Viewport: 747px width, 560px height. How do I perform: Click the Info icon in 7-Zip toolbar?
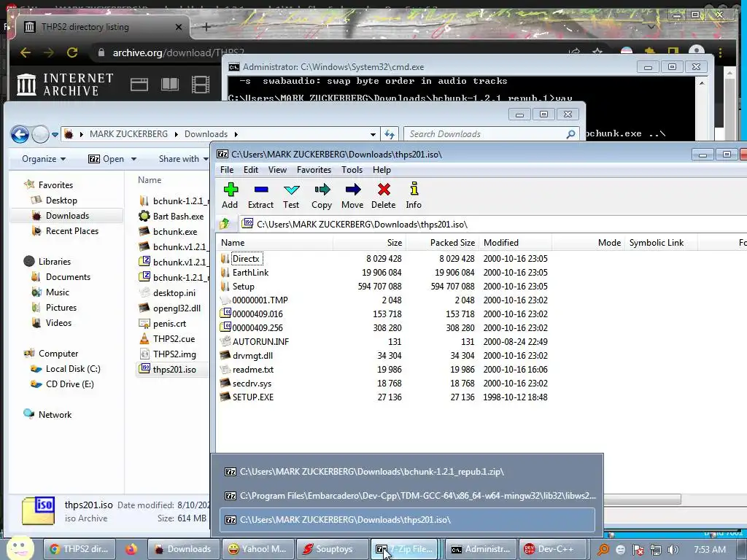414,195
